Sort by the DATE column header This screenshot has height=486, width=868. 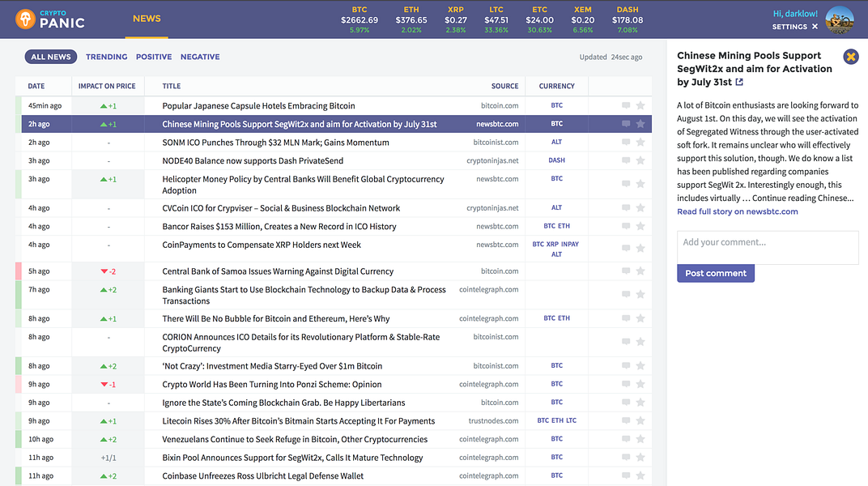[36, 86]
